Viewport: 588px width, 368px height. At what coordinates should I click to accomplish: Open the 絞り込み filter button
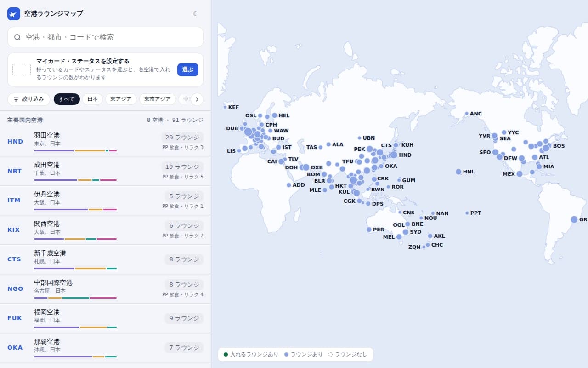tap(28, 99)
